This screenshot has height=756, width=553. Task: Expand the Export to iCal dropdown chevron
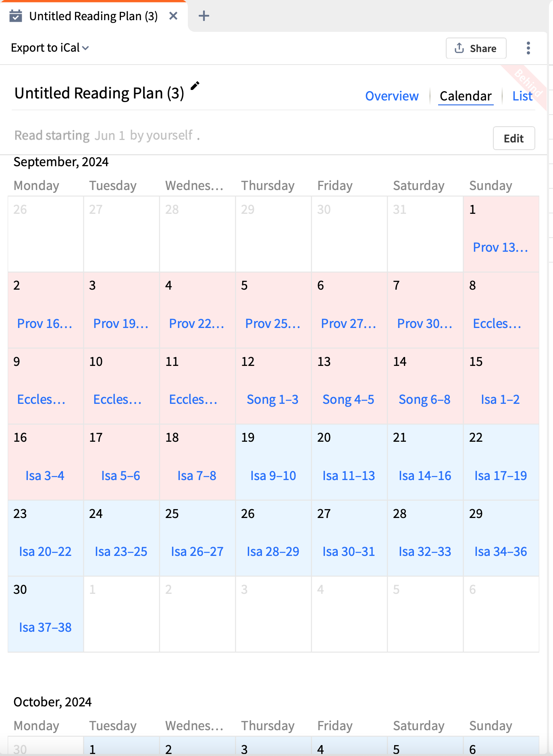tap(86, 48)
